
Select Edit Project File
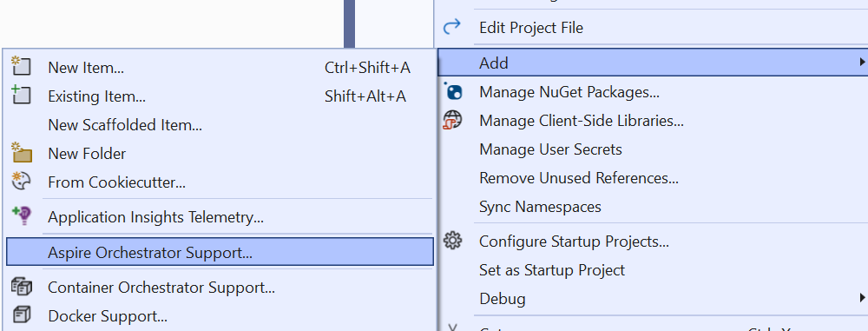[653, 27]
